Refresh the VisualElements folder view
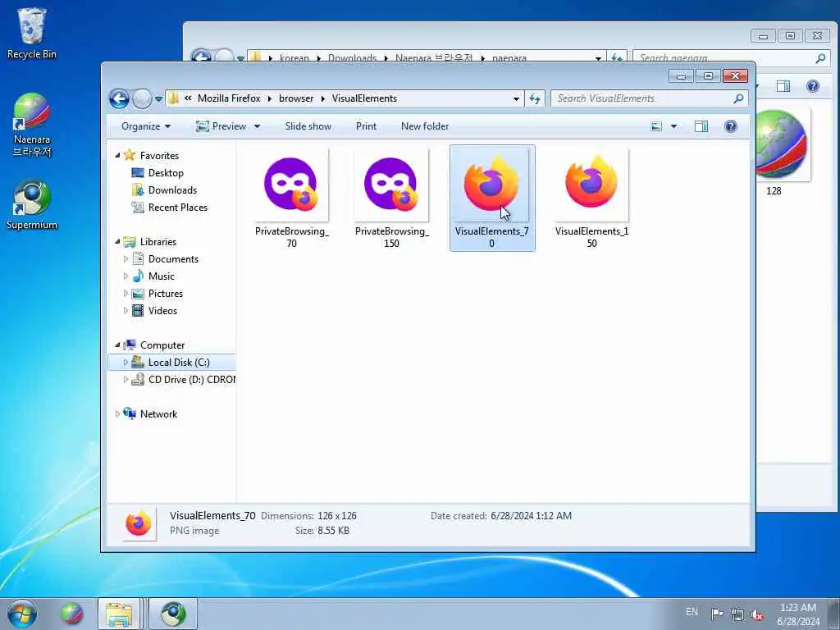The image size is (840, 630). tap(535, 98)
